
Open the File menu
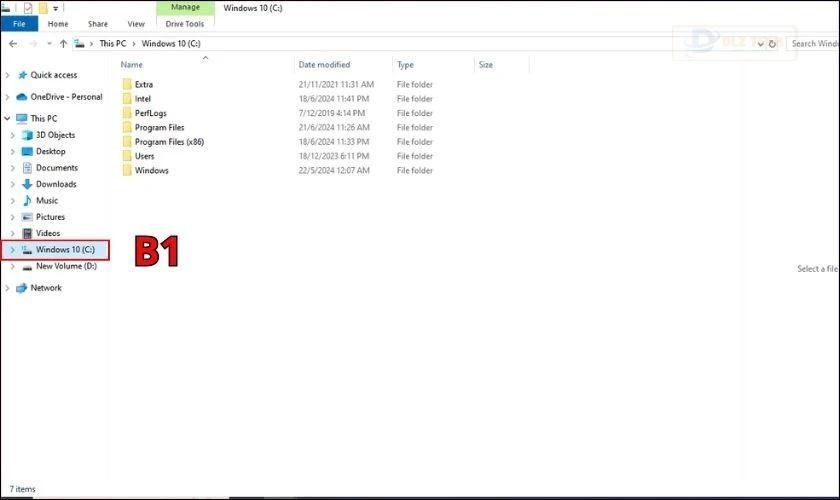click(x=19, y=23)
